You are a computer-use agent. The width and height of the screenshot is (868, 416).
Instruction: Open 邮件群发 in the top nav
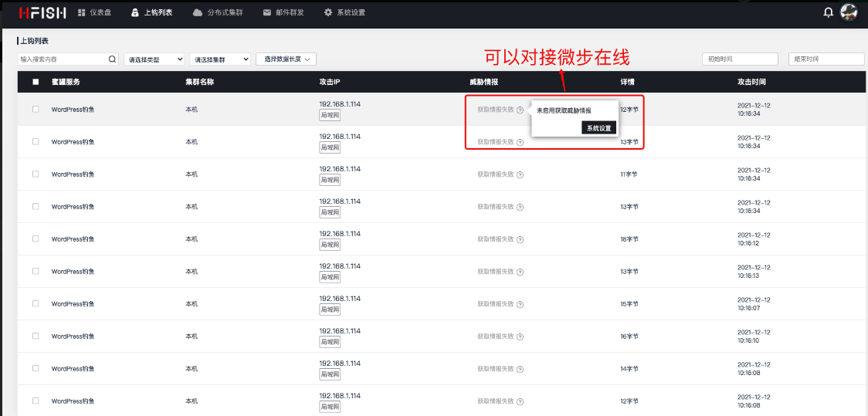coord(283,12)
